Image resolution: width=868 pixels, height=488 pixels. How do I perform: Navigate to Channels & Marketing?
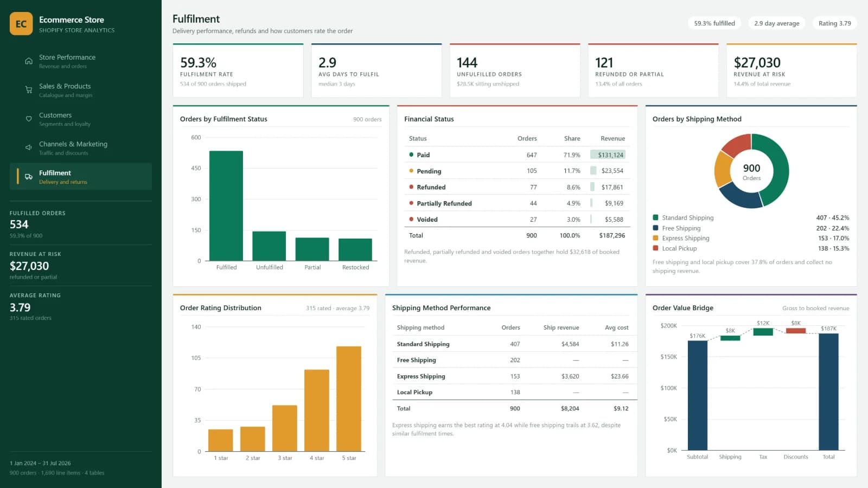(x=81, y=147)
